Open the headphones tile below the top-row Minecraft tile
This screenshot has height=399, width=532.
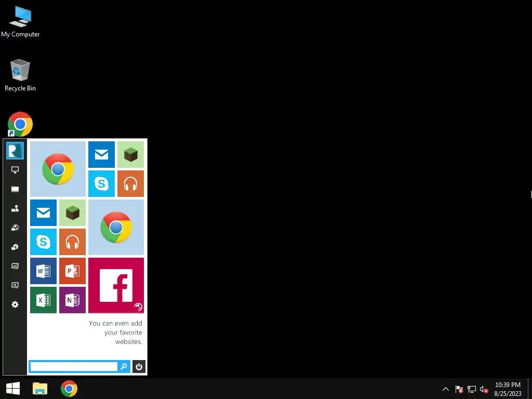[130, 183]
